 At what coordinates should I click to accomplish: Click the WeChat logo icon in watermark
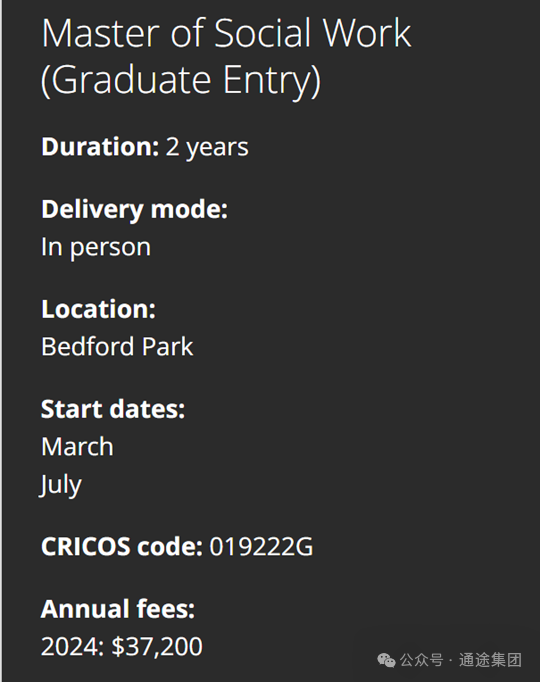(386, 660)
